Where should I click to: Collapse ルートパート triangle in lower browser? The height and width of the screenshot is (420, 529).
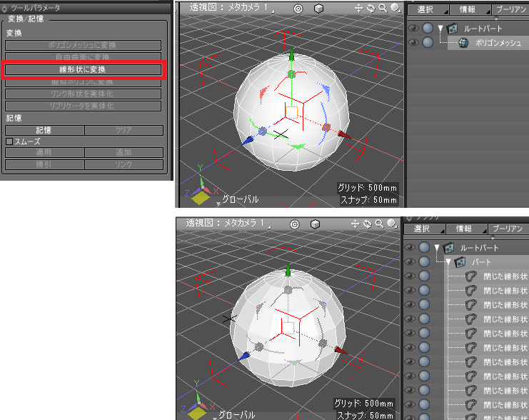437,247
